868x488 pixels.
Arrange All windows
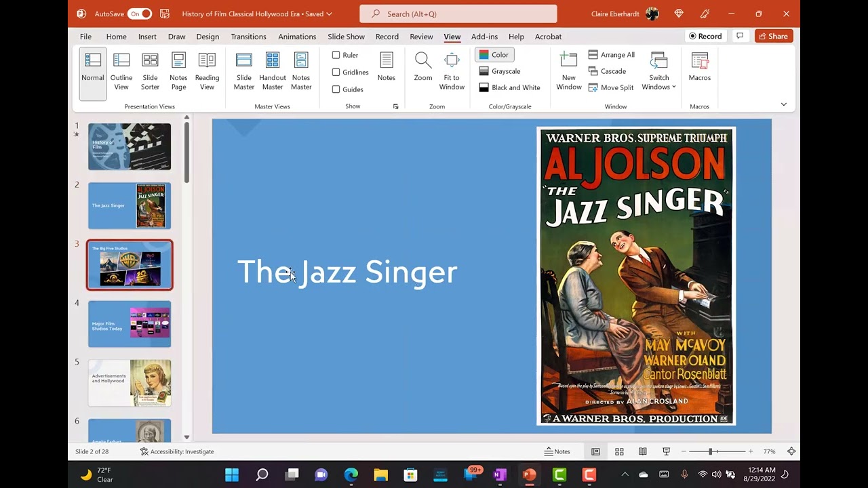point(612,55)
